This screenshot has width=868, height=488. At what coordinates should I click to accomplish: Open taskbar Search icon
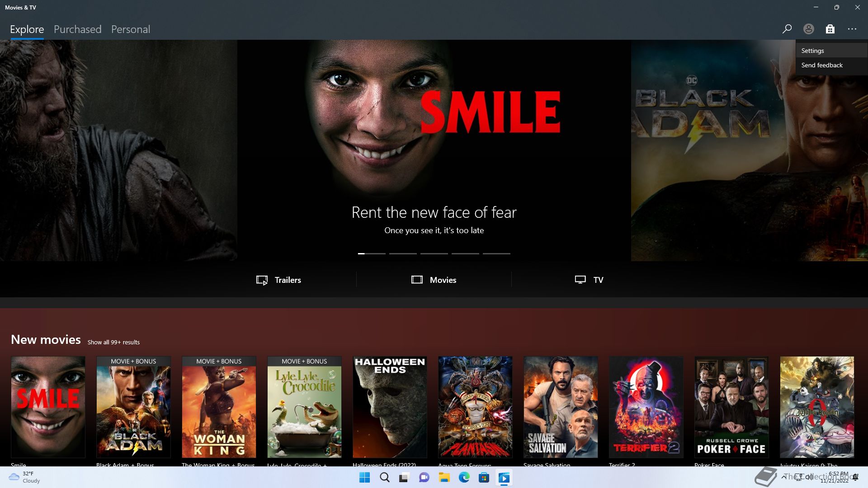384,478
